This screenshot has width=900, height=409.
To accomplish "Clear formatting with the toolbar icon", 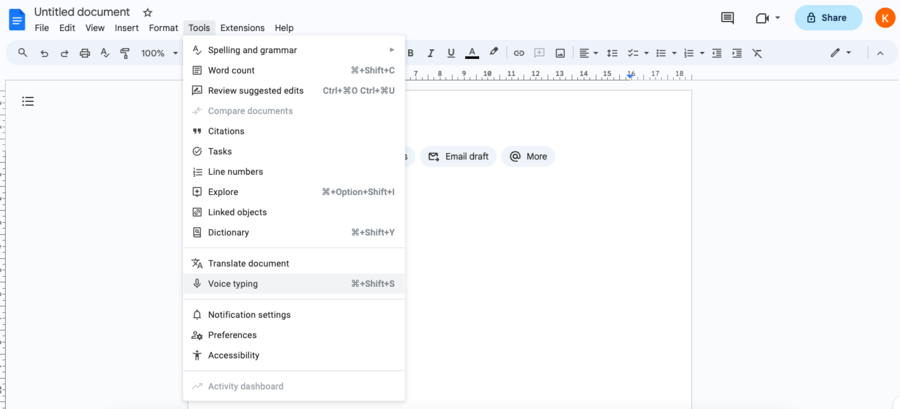I will point(757,53).
